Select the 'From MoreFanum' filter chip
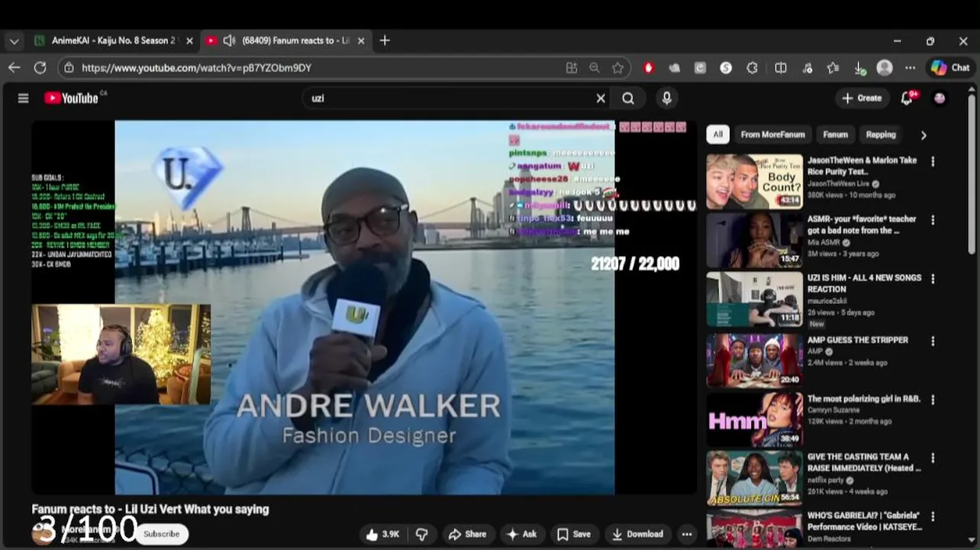 coord(772,134)
